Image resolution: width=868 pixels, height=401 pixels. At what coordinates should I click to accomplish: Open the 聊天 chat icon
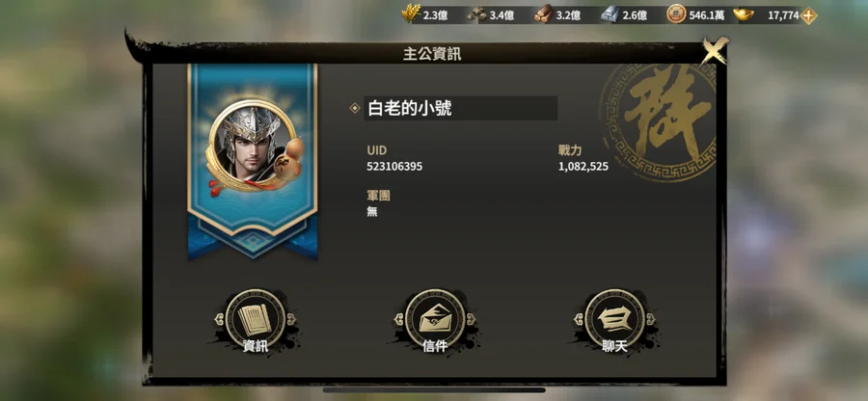[614, 320]
